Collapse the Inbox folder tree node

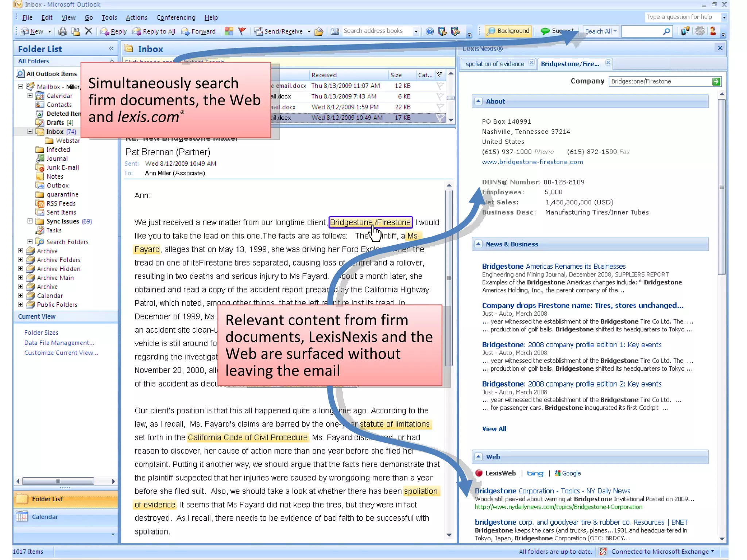pos(30,131)
